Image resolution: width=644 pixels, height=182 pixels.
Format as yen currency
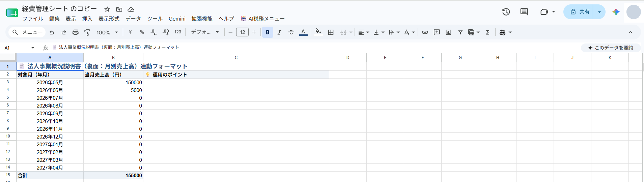pos(130,32)
